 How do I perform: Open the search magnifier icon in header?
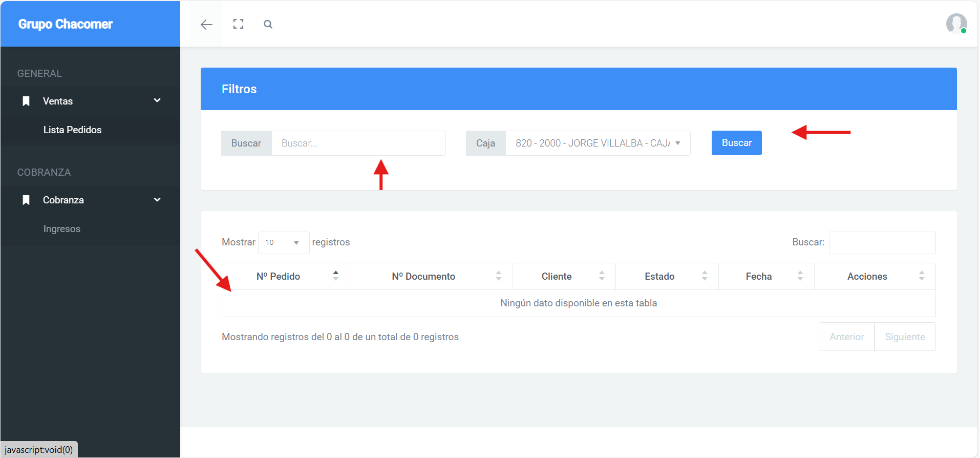pyautogui.click(x=268, y=24)
